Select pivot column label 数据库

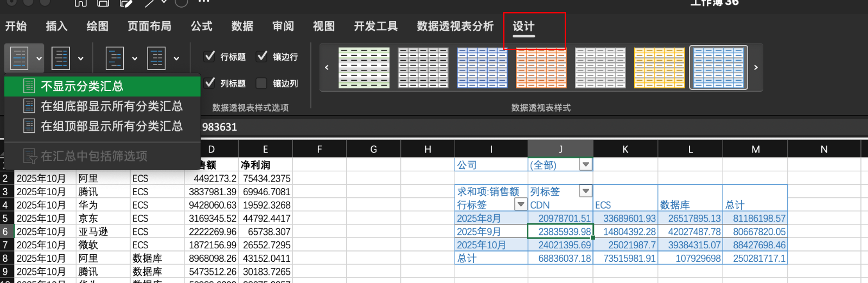(690, 205)
